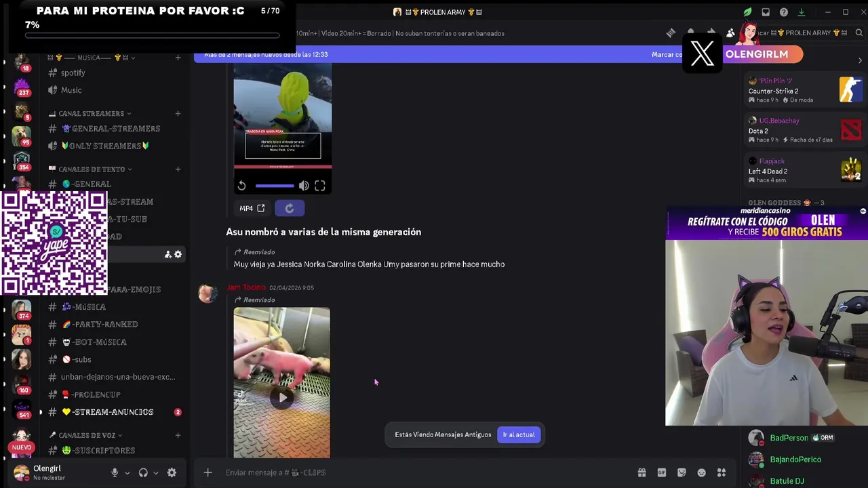
Task: Expand activity panel chevron arrow
Action: click(860, 61)
